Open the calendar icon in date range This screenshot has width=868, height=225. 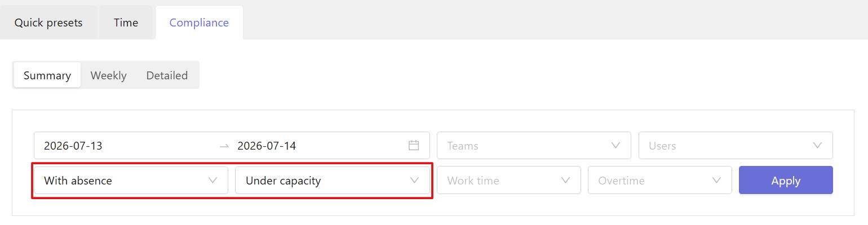(414, 146)
